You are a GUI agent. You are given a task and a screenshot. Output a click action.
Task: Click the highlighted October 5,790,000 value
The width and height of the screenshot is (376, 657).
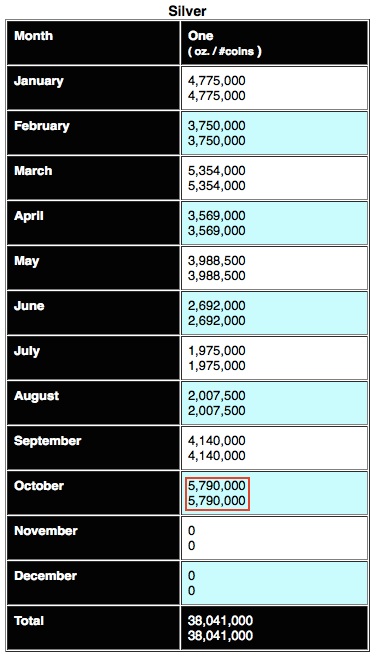pos(218,494)
